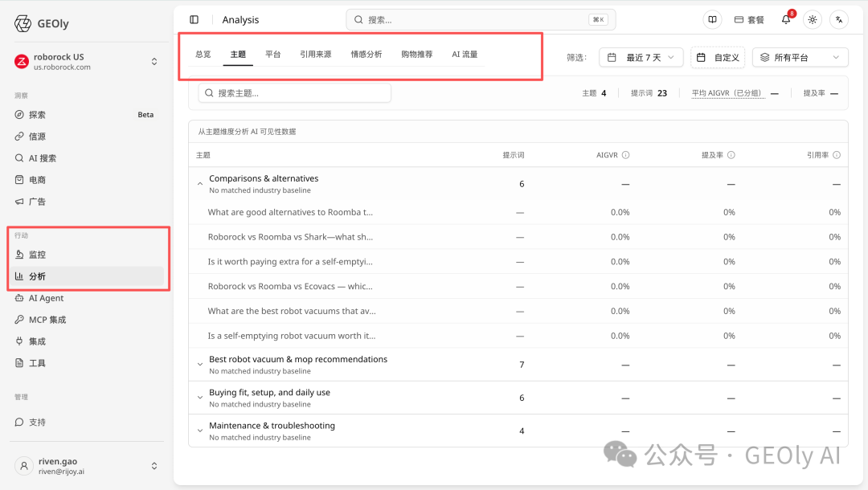The image size is (868, 490).
Task: Open 'Is it worth paying extra' prompt
Action: (290, 262)
